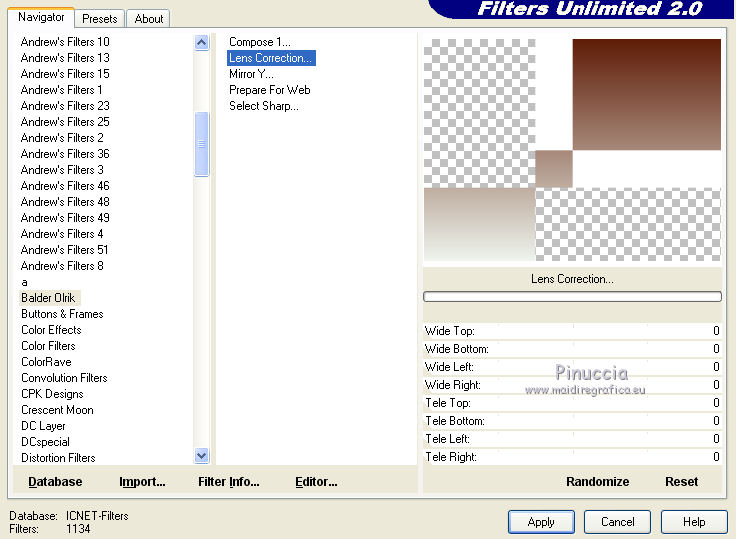Select Andrew's Filters 13 category
The width and height of the screenshot is (736, 539).
tap(65, 58)
